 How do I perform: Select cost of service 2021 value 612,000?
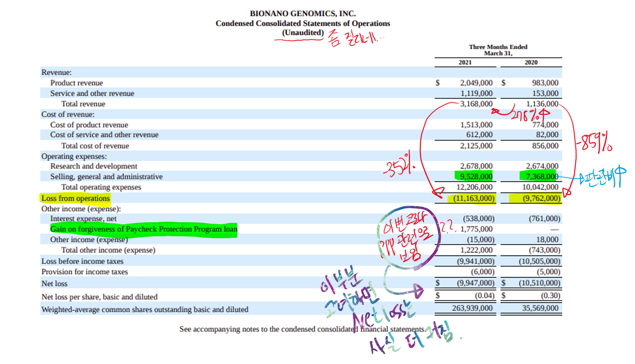tap(480, 135)
